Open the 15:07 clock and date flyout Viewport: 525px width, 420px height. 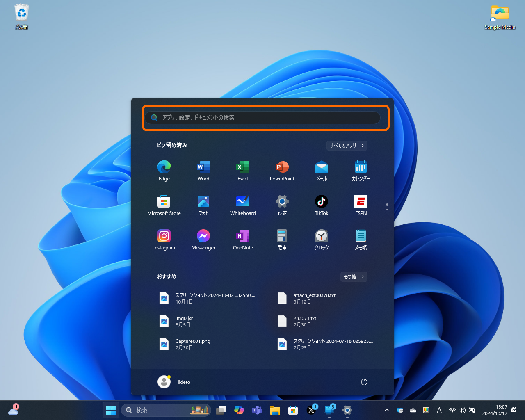click(x=495, y=410)
